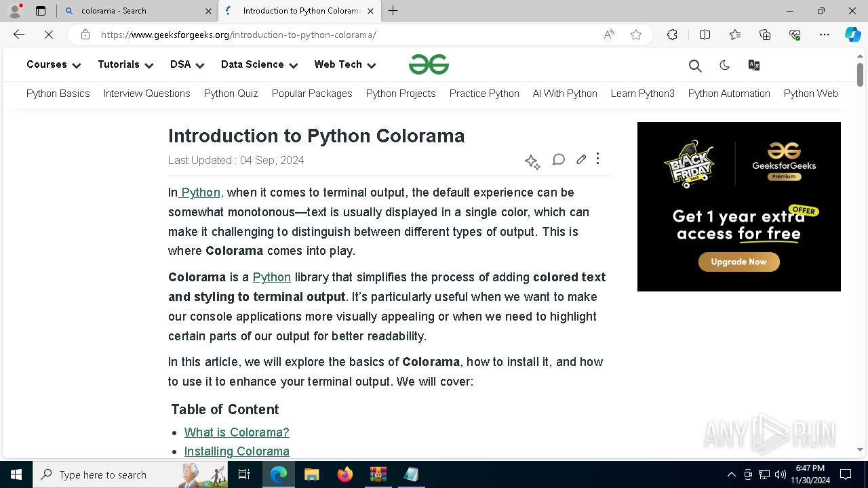
Task: Open browser Collections
Action: [765, 35]
